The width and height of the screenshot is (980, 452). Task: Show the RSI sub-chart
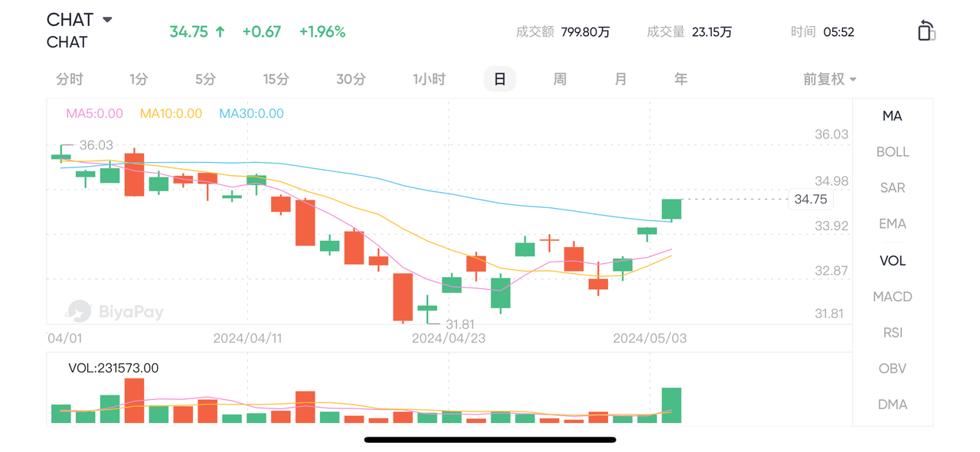click(x=893, y=332)
